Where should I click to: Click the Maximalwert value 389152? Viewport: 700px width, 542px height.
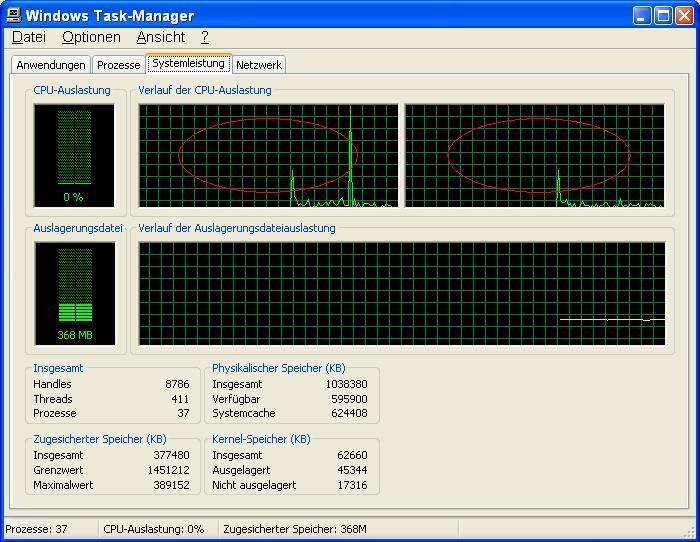pyautogui.click(x=171, y=485)
